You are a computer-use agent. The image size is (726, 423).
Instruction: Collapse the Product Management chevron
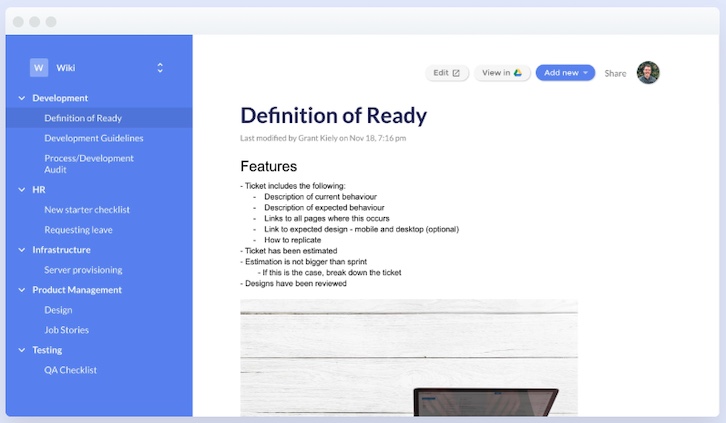click(x=21, y=290)
